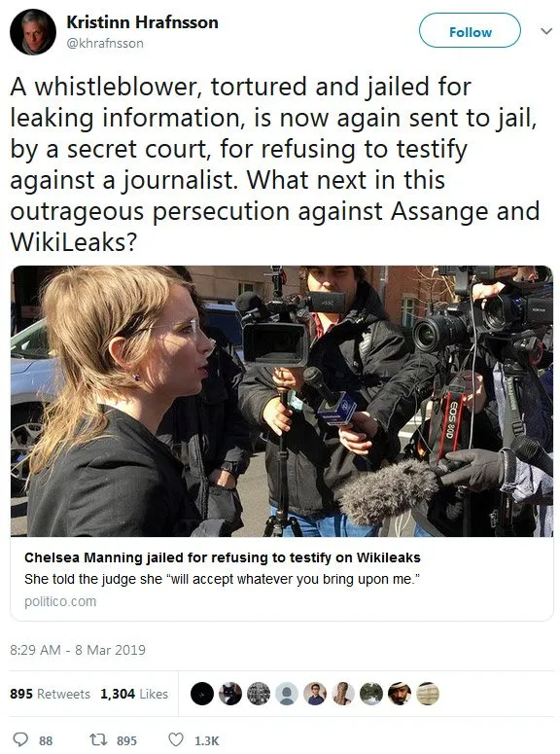The height and width of the screenshot is (754, 560).
Task: Click the solid black liker avatar
Action: coord(202,694)
